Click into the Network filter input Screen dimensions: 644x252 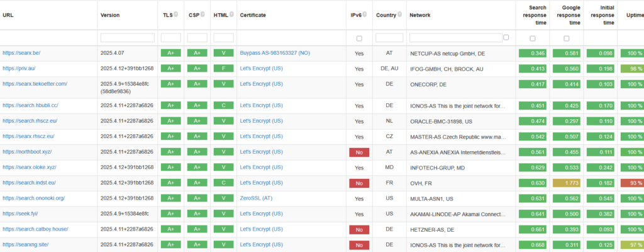[455, 38]
